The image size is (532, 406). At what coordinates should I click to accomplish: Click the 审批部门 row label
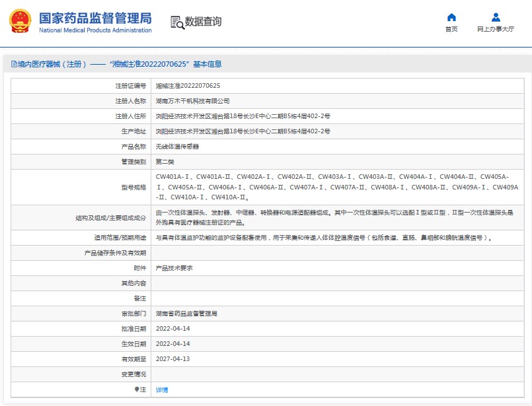pyautogui.click(x=133, y=314)
